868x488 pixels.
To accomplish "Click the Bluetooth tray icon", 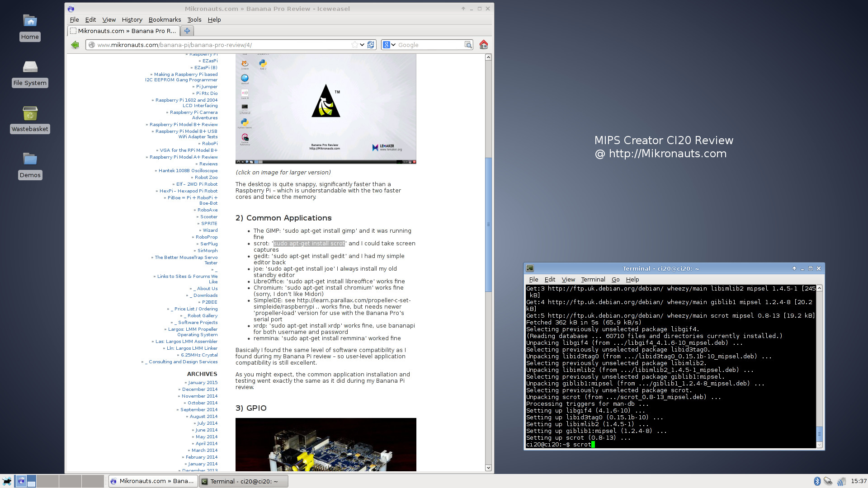I will pos(817,481).
